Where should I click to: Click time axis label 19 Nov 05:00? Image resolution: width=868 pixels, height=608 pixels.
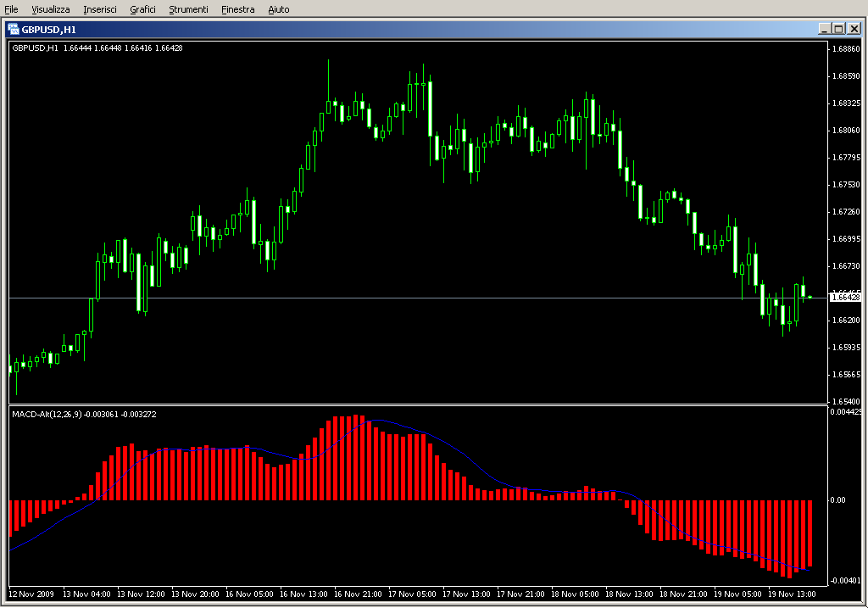[737, 594]
